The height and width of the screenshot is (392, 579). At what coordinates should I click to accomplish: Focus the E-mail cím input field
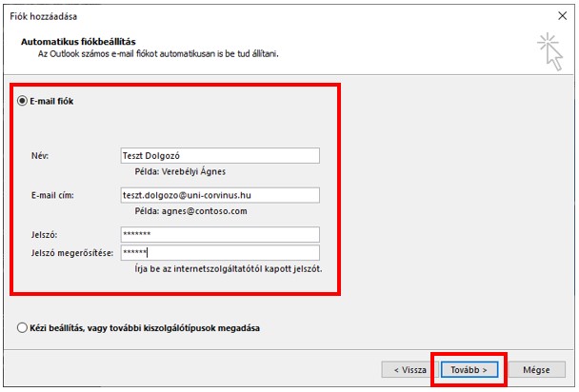[220, 195]
